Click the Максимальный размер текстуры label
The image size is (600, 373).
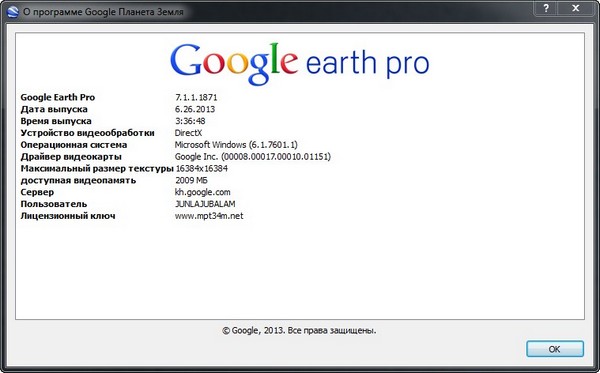pyautogui.click(x=97, y=168)
